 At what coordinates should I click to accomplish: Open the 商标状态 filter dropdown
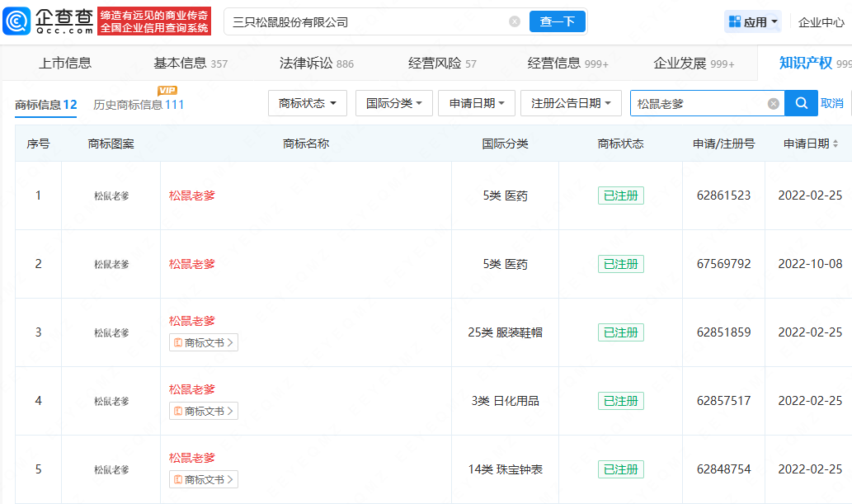[x=308, y=103]
